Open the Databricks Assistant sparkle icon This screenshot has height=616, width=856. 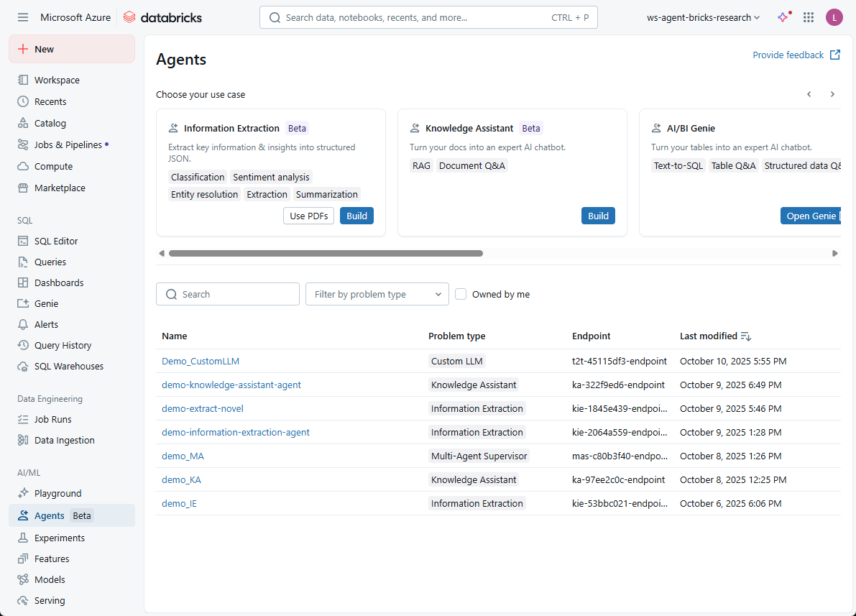pyautogui.click(x=783, y=17)
